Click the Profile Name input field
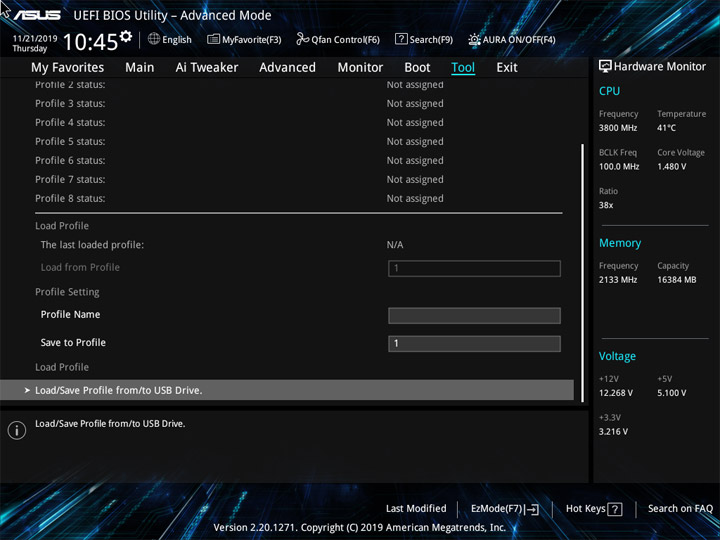The image size is (720, 540). pos(474,315)
